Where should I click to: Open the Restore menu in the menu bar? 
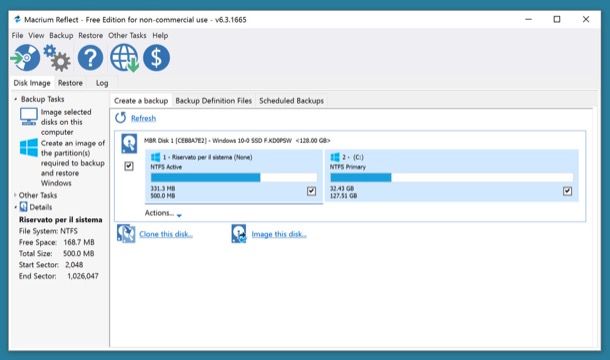point(91,35)
